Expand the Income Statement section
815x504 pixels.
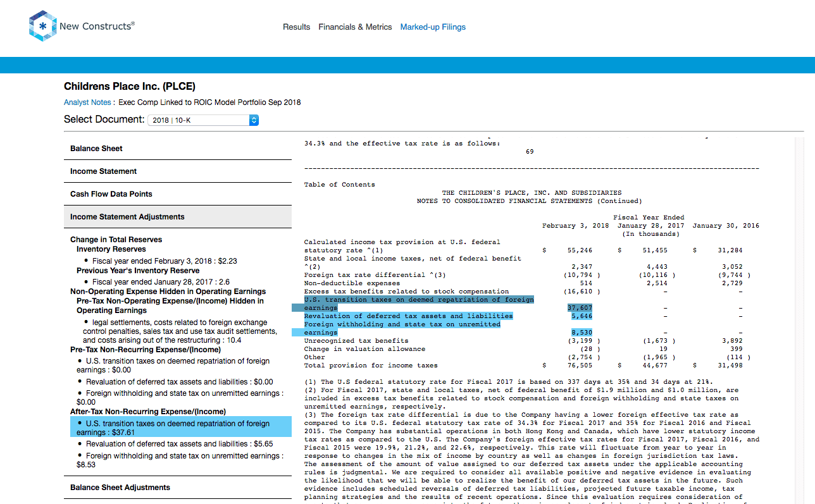pyautogui.click(x=178, y=171)
